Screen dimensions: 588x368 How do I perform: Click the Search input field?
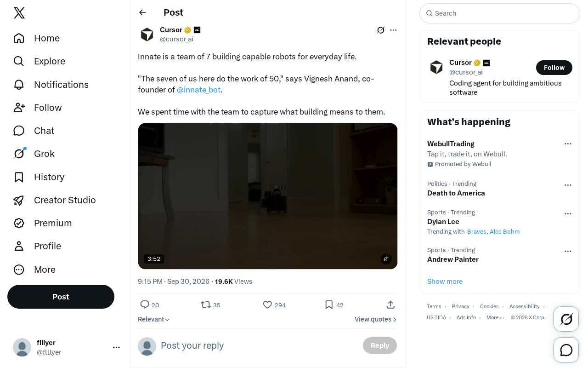point(500,13)
